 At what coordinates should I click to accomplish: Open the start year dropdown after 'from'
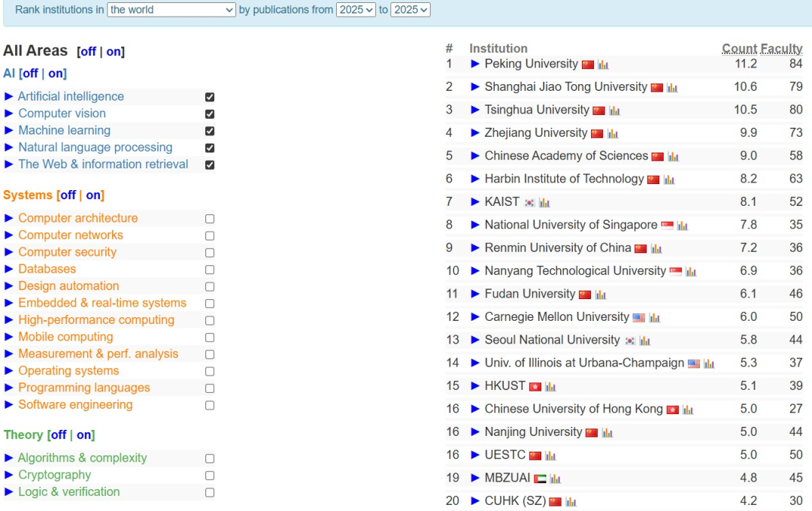[356, 10]
